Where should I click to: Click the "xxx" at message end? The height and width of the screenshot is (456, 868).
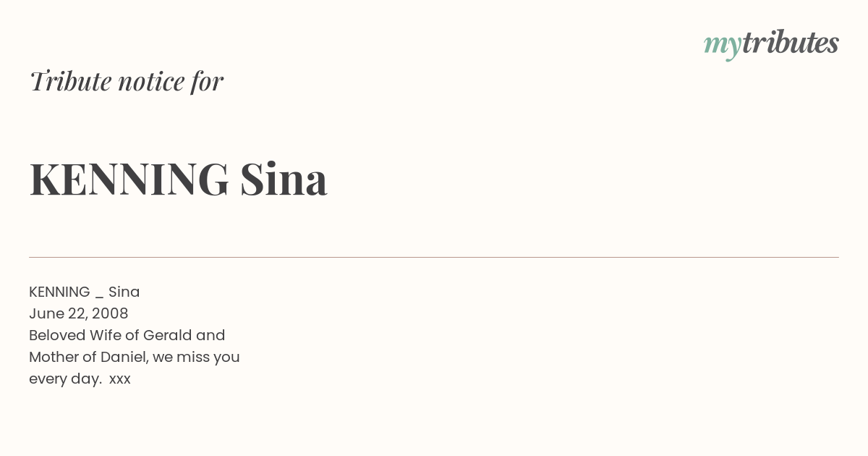120,380
